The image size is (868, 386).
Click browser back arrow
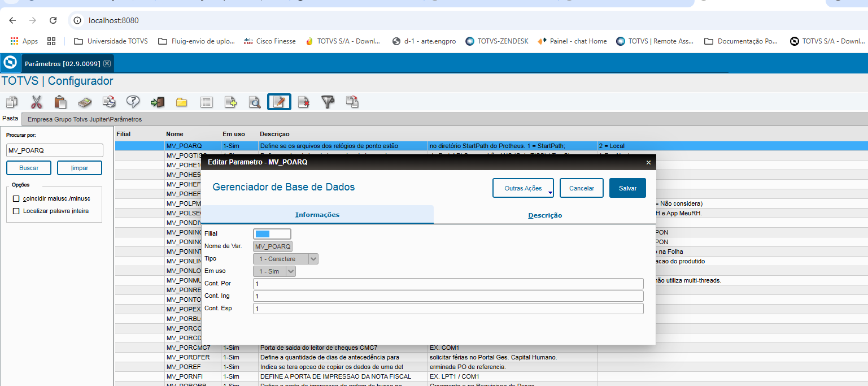[x=12, y=20]
